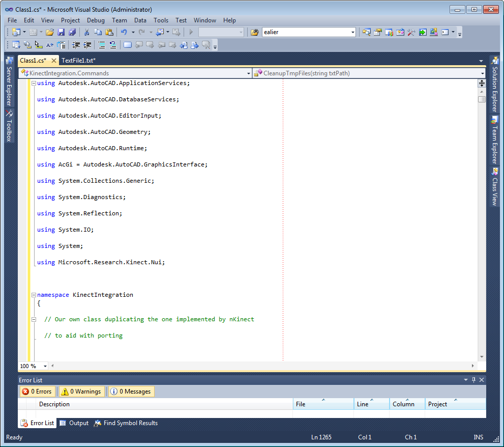
Task: Click the Find in Files icon
Action: coord(255,32)
